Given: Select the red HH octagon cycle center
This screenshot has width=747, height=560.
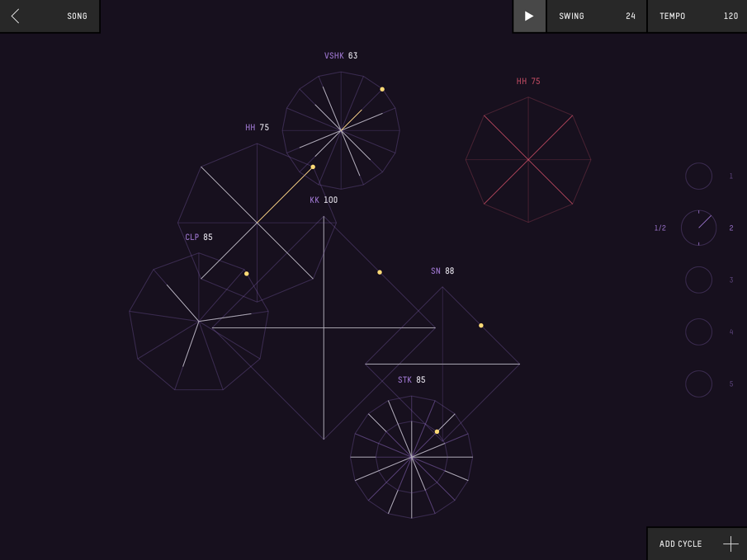Looking at the screenshot, I should click(x=528, y=159).
